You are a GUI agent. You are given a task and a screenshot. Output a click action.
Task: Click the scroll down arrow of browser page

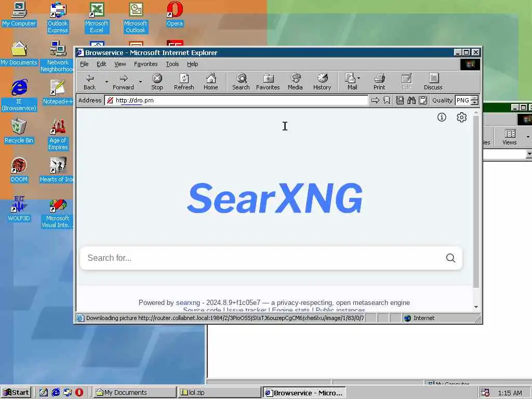[476, 307]
